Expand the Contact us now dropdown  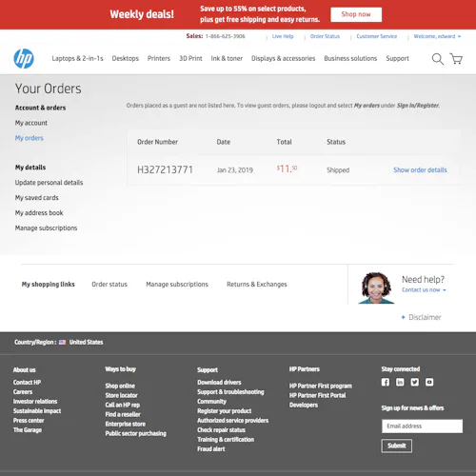click(x=424, y=290)
